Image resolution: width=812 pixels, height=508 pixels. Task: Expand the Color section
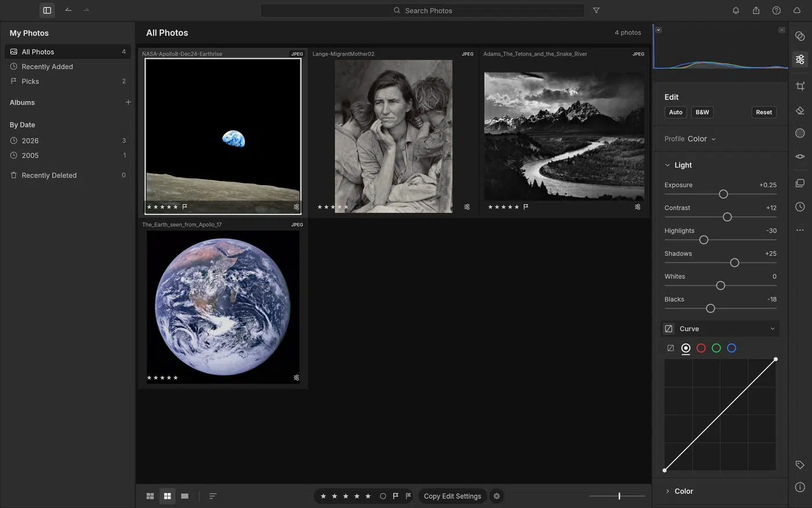coord(668,491)
